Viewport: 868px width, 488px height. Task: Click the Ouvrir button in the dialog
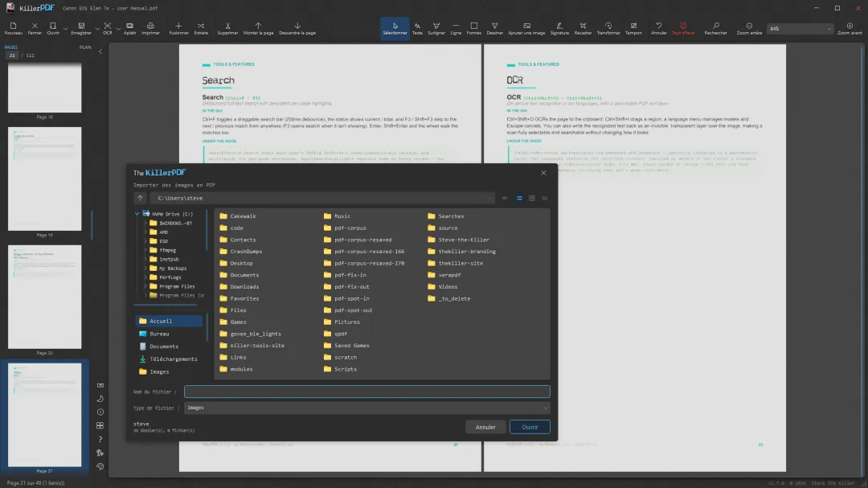click(530, 427)
